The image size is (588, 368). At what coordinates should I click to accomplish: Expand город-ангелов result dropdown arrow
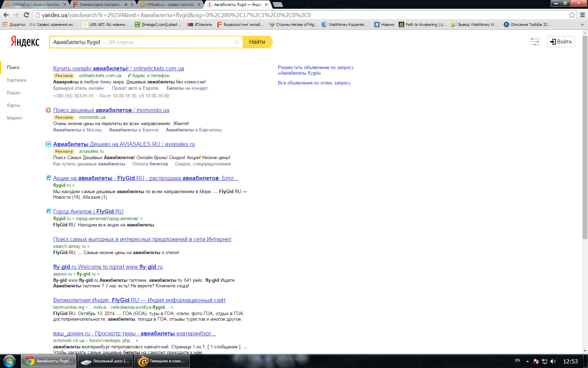(141, 219)
